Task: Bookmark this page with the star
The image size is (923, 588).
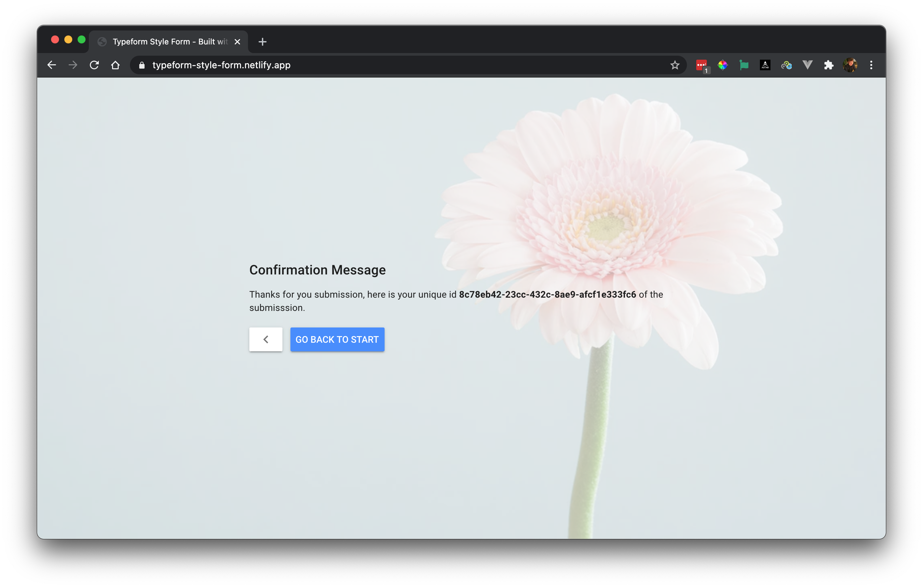Action: (x=675, y=65)
